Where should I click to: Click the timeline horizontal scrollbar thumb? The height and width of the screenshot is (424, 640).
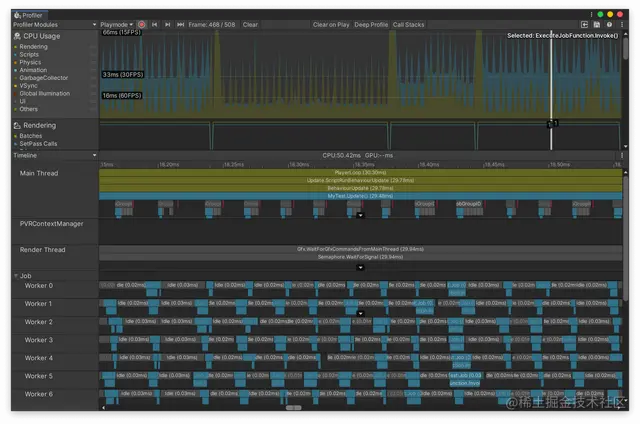click(293, 408)
